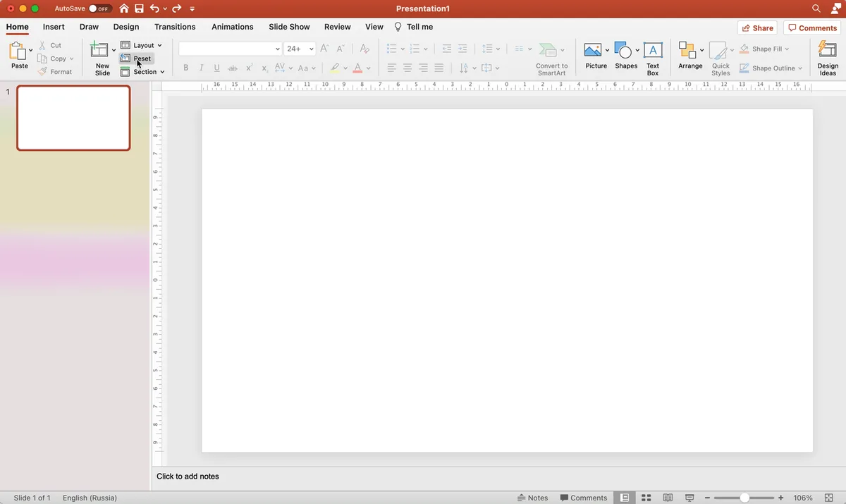846x504 pixels.
Task: Click the Shape Outline button
Action: tap(771, 68)
